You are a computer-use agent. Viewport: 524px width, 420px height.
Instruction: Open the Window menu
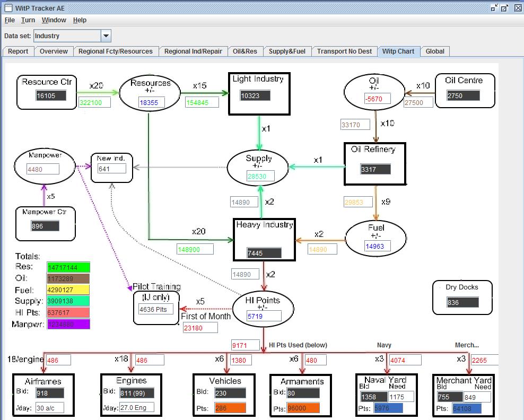[54, 20]
